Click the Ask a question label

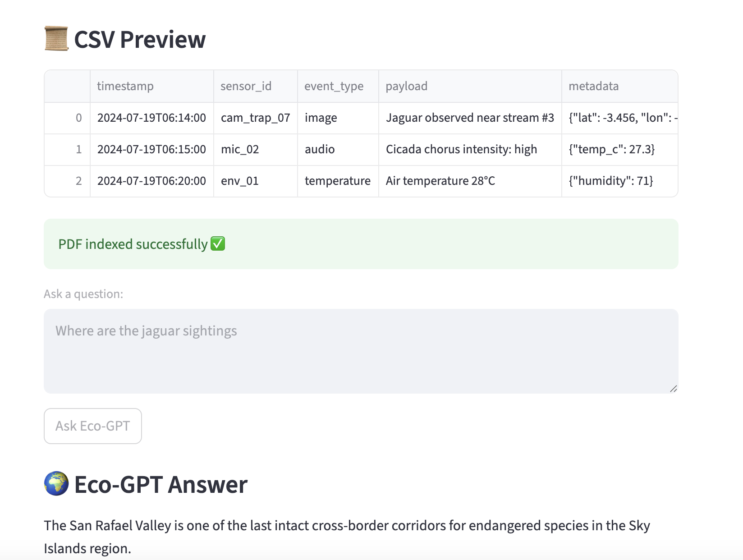tap(83, 294)
